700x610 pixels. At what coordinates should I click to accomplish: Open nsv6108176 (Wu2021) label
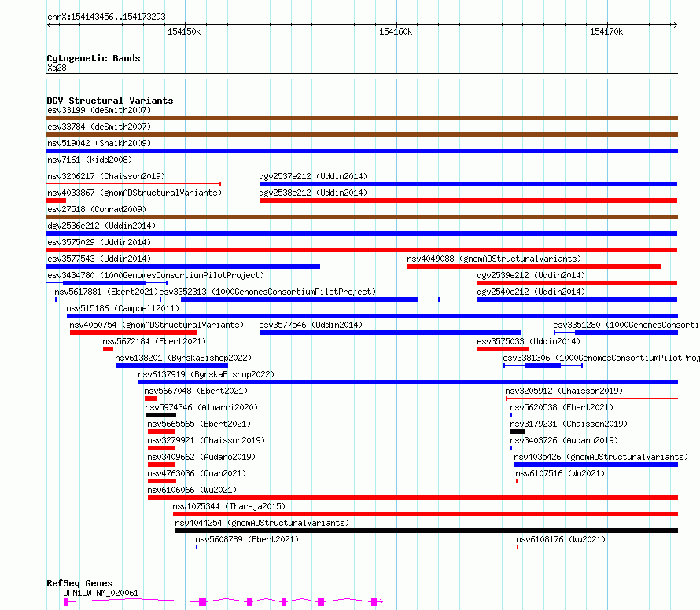coord(561,539)
